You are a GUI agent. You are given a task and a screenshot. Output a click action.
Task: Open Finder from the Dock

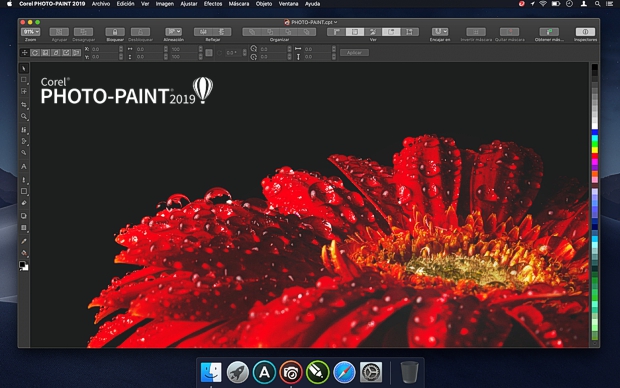[211, 372]
